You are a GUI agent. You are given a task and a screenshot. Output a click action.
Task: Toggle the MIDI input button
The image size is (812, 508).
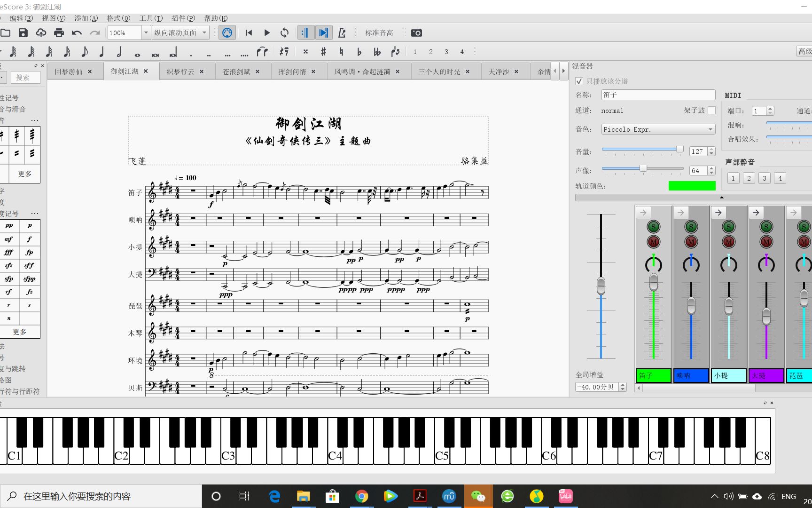[227, 32]
